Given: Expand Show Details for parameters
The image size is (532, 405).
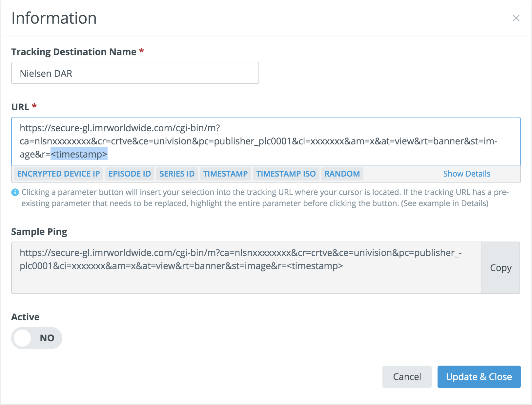Looking at the screenshot, I should [x=466, y=174].
